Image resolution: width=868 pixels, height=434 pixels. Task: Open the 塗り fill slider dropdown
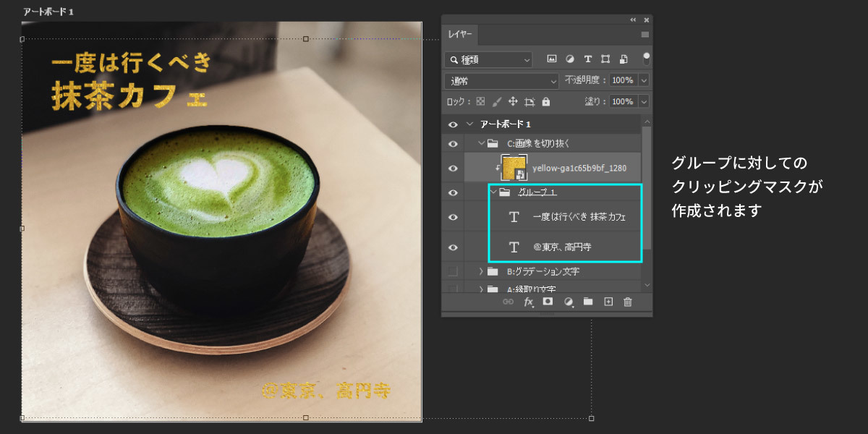(644, 102)
